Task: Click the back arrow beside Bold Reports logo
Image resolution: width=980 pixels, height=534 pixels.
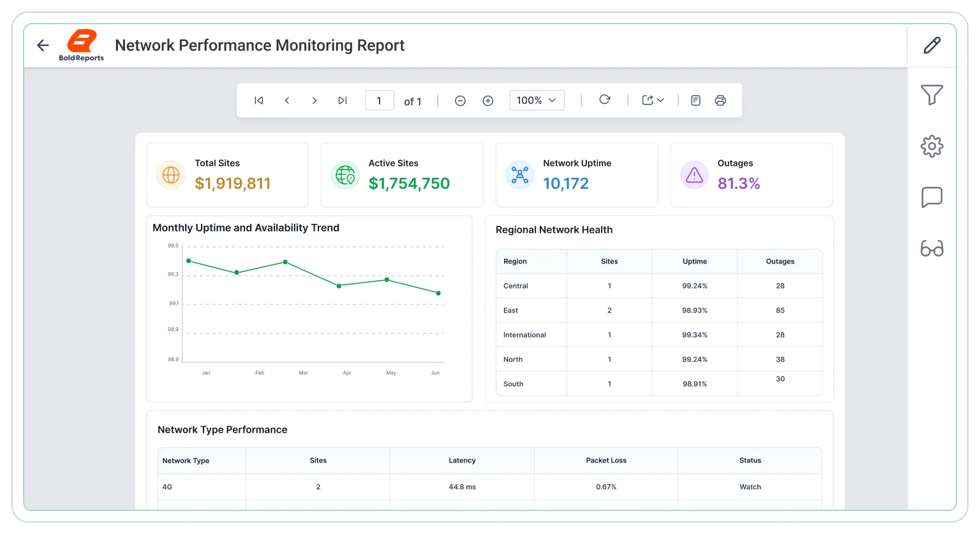Action: point(43,45)
